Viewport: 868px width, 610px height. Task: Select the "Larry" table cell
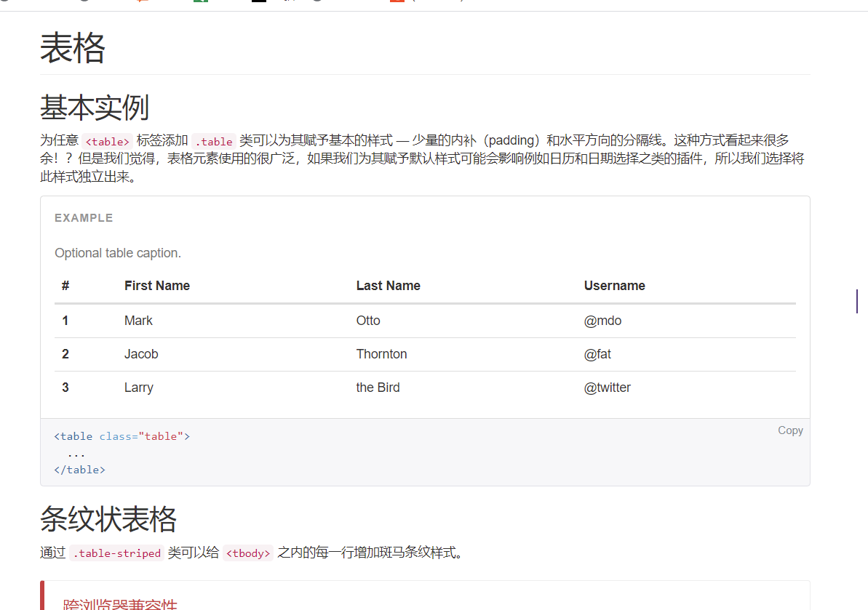(x=138, y=388)
